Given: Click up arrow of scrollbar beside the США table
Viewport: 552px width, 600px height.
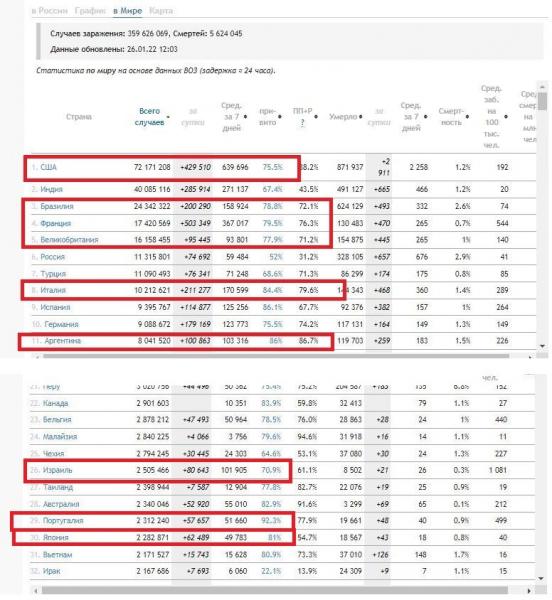Looking at the screenshot, I should click(542, 86).
